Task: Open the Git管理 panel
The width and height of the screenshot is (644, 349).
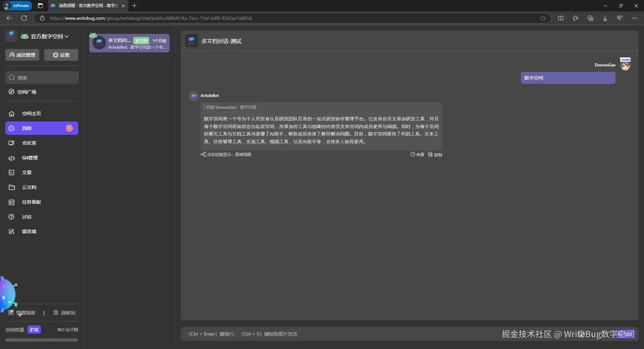Action: pyautogui.click(x=30, y=158)
